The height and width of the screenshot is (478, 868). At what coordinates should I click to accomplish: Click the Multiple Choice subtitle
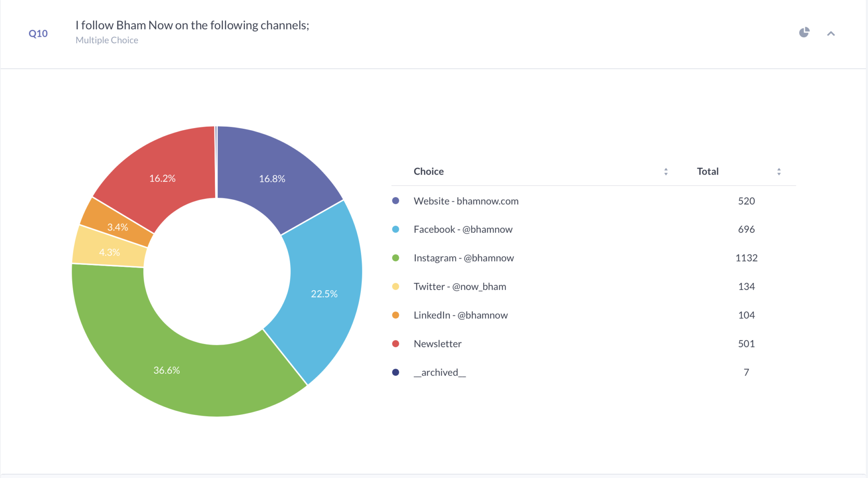pos(107,40)
